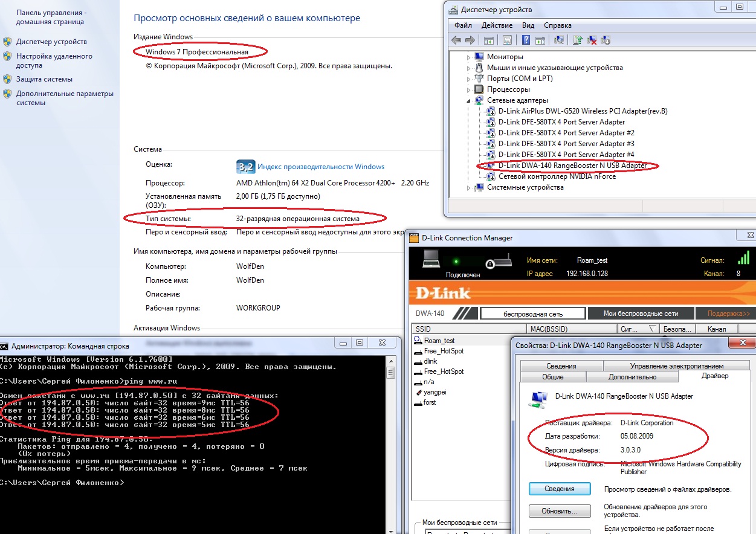Screen dimensions: 756x534
Task: Click the Сведения driver details button
Action: tap(559, 489)
